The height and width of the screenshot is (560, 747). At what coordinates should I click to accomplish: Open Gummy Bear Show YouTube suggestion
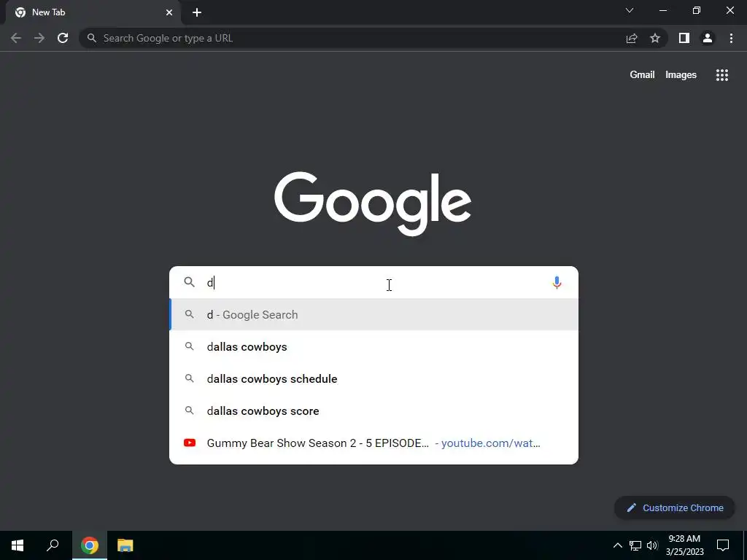pos(374,443)
